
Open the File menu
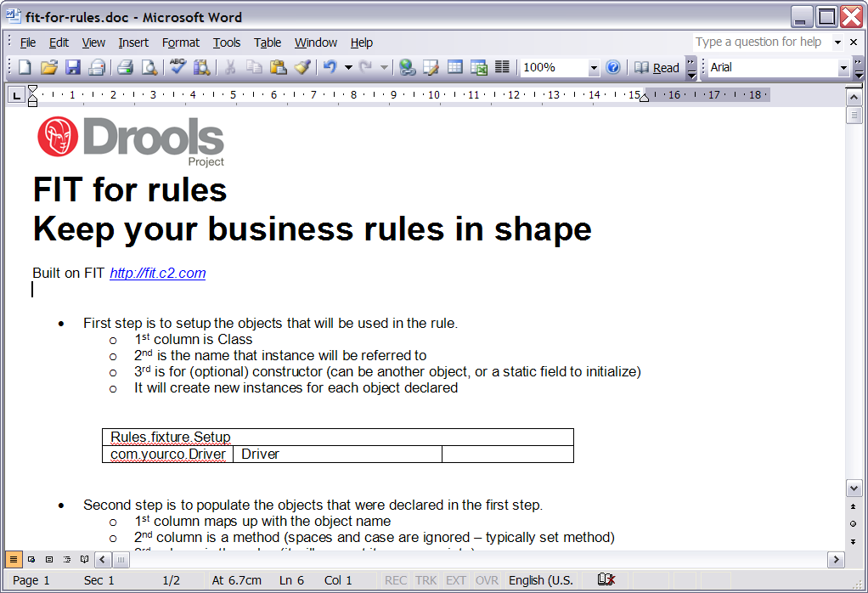(28, 42)
